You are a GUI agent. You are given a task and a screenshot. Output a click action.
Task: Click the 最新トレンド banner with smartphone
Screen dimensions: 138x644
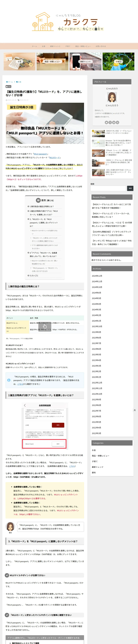click(x=85, y=61)
